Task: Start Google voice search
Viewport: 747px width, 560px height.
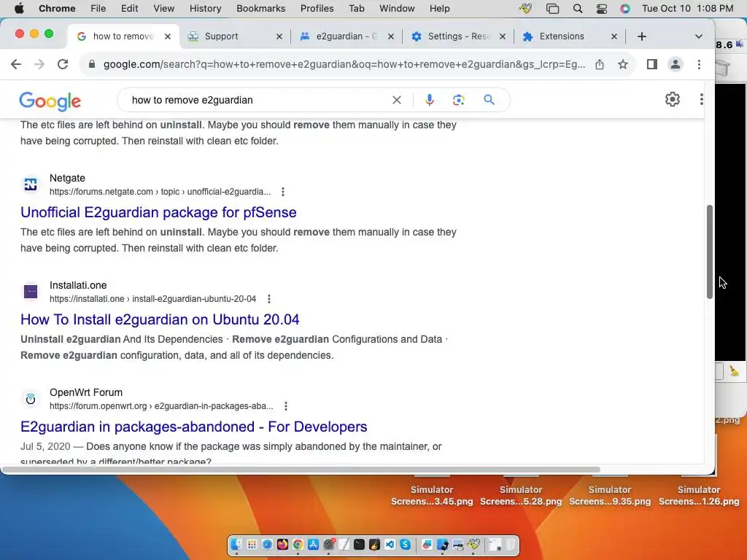Action: click(x=429, y=100)
